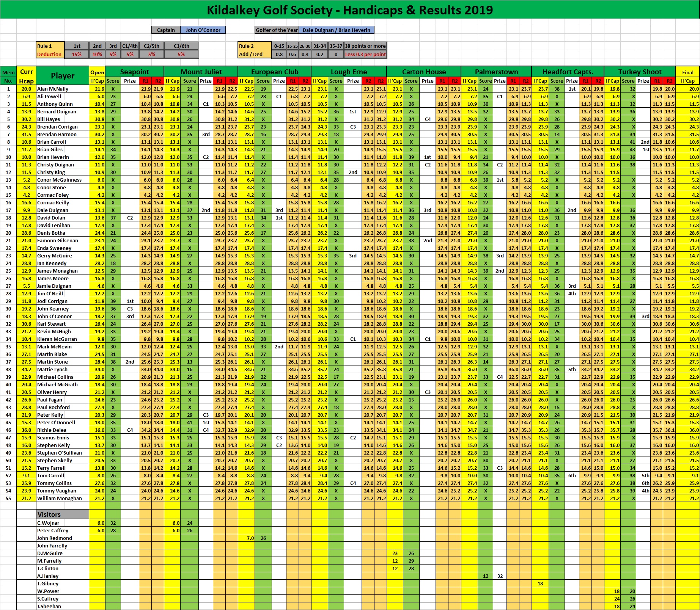Click player 'Dale Duignan'
Screen dimensions: 700x610
[x=63, y=210]
